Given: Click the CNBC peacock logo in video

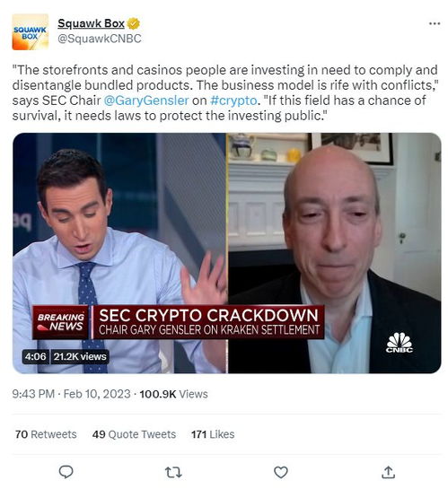Looking at the screenshot, I should [399, 343].
